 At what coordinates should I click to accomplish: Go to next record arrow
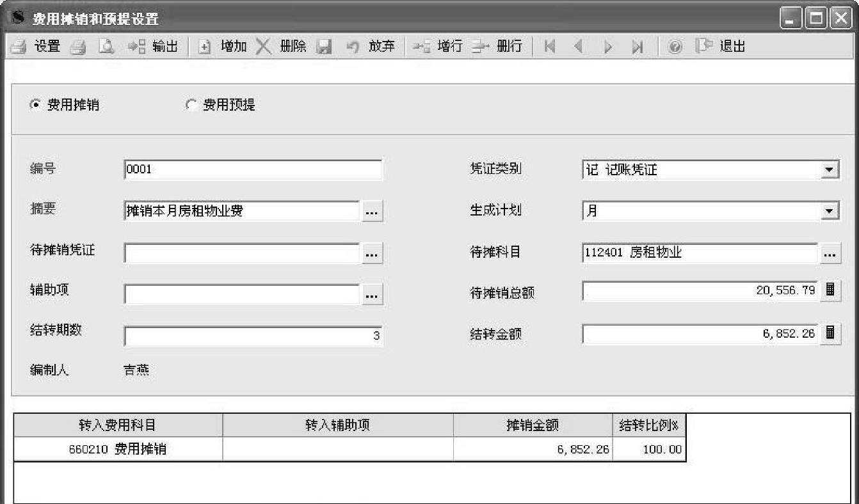point(607,47)
